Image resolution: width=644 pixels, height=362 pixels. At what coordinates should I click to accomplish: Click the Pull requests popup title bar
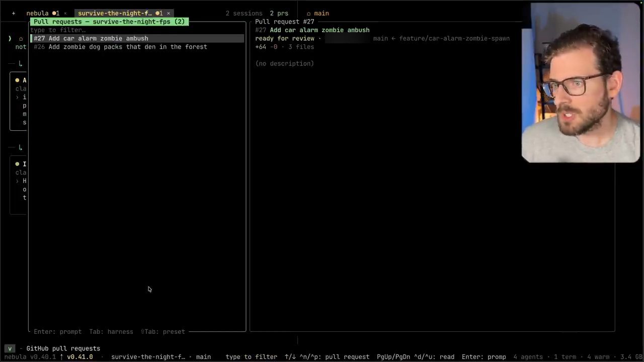click(109, 22)
